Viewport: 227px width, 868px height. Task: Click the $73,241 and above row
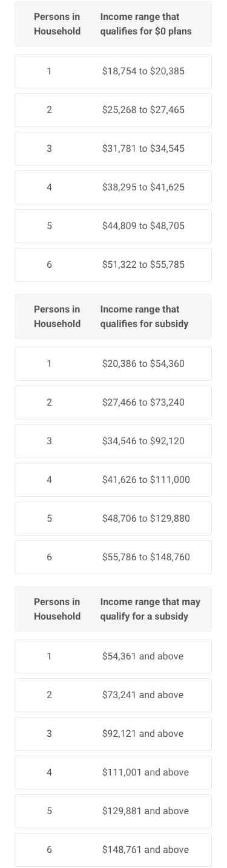[x=113, y=695]
